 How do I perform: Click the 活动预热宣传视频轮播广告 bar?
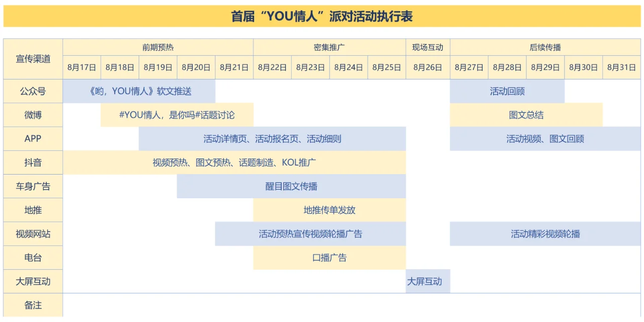tap(310, 234)
